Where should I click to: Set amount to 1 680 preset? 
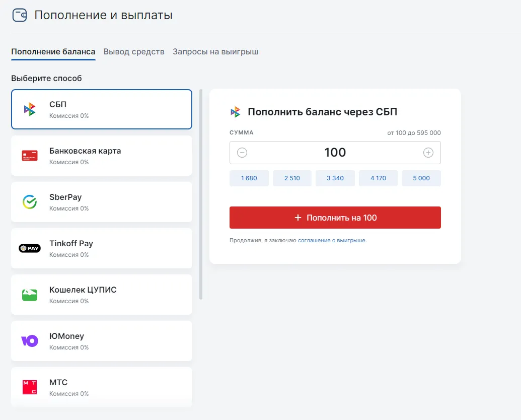point(249,178)
